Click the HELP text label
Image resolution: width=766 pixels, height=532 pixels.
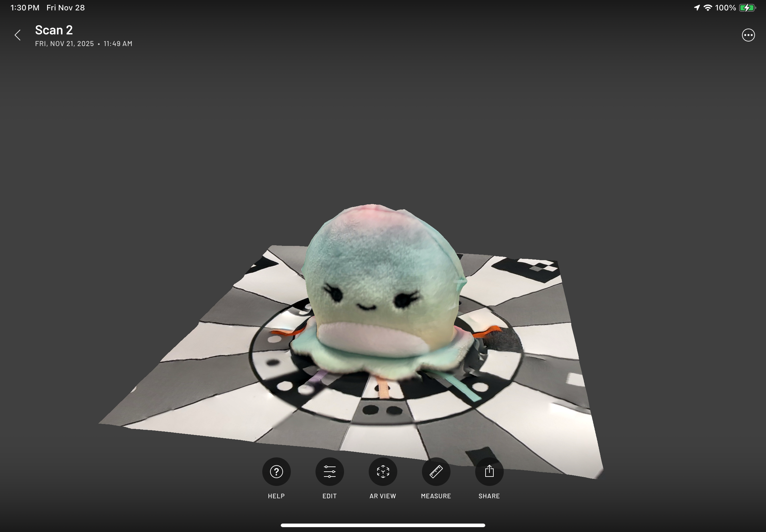(276, 496)
